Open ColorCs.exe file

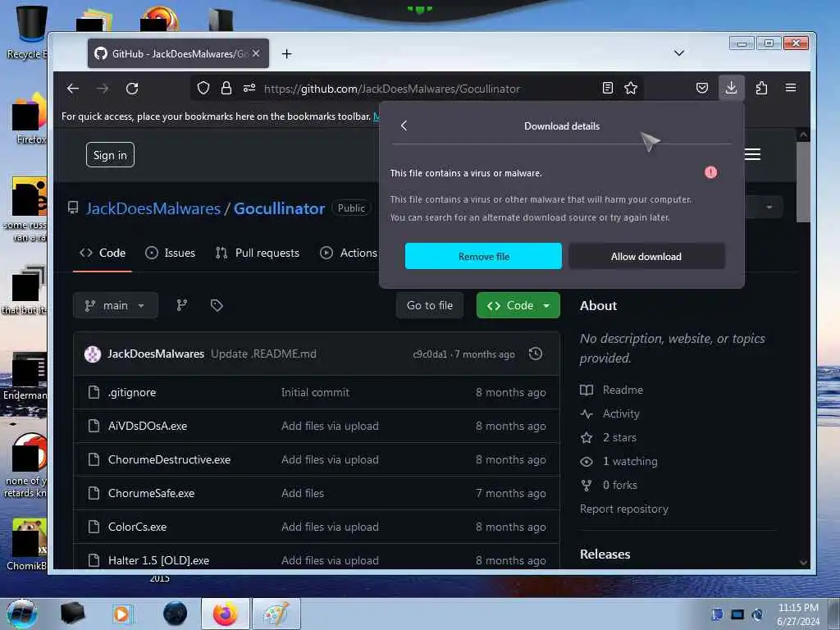137,527
